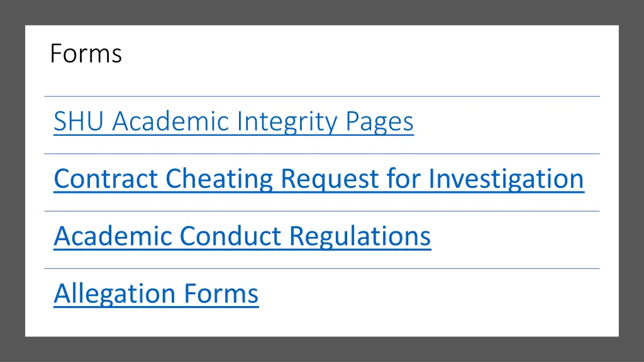Click the word Investigation in second link
This screenshot has width=644, height=362.
tap(506, 179)
